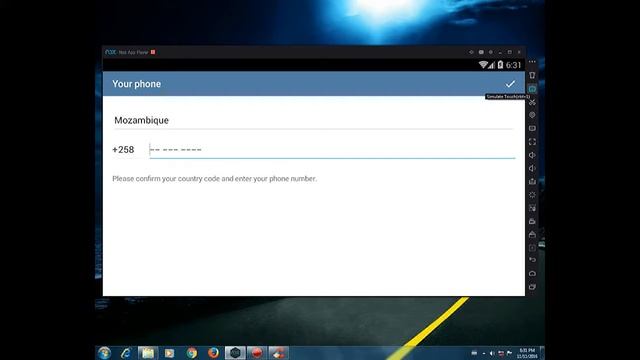Launch Firefox from taskbar
Image resolution: width=640 pixels, height=360 pixels.
(213, 353)
